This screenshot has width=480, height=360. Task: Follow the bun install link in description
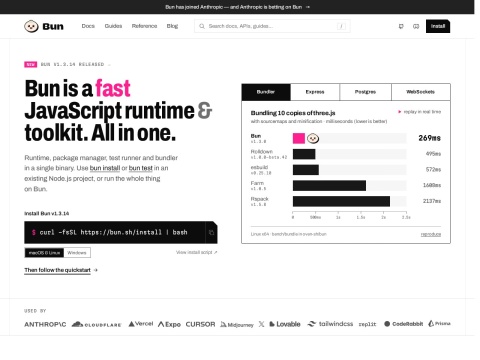tap(105, 168)
